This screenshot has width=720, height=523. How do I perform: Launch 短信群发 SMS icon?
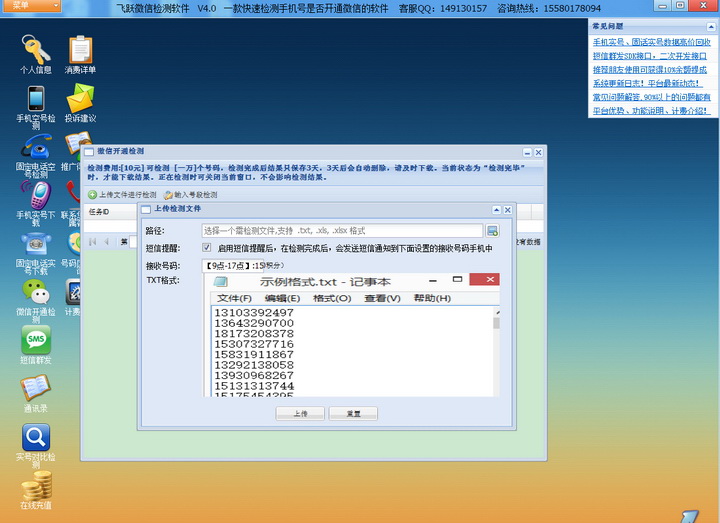pos(35,340)
